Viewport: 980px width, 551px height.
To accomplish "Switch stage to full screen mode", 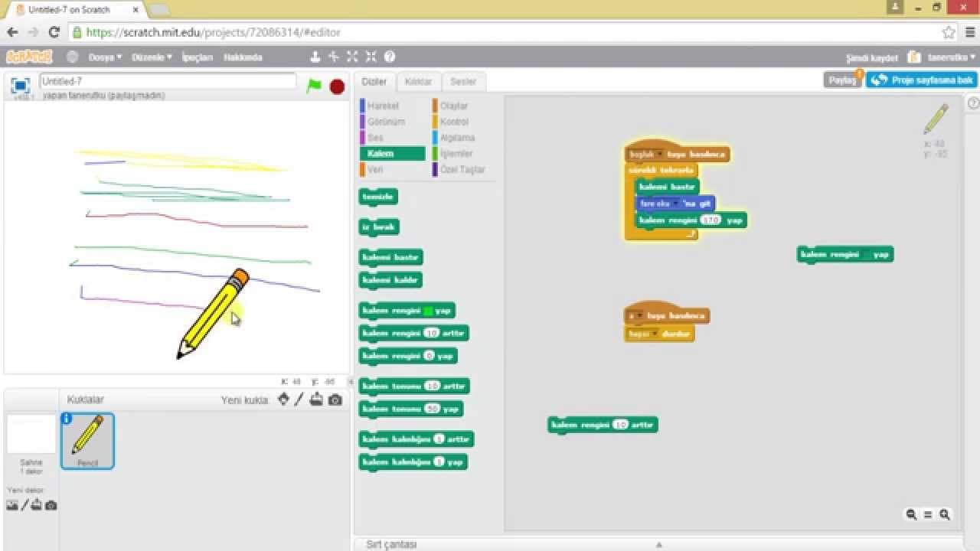I will (21, 85).
